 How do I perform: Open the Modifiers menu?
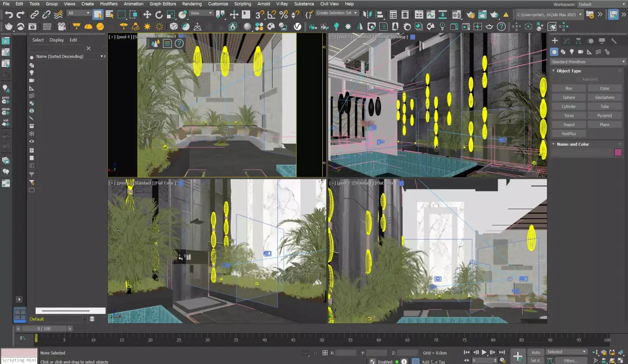(108, 4)
